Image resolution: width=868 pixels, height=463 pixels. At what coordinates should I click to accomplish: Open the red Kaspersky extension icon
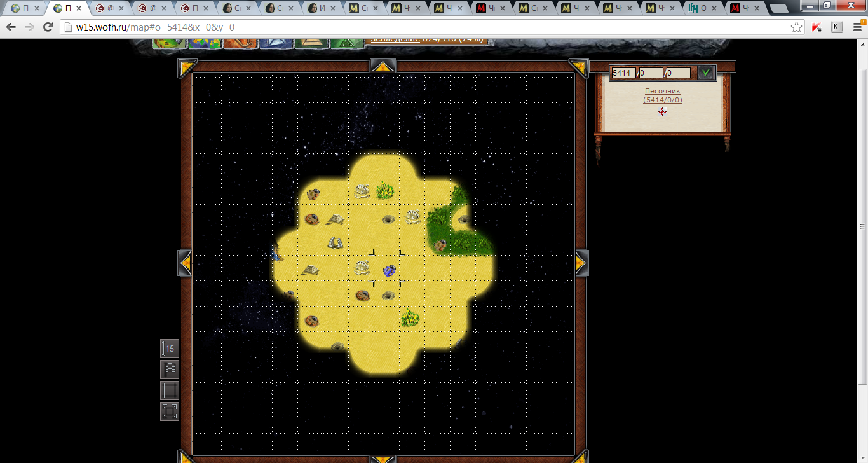[x=817, y=27]
